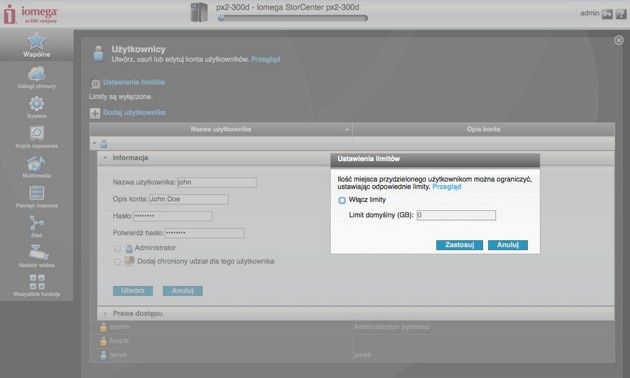The width and height of the screenshot is (630, 378).
Task: Check Dodaj chroniony udział checkbox
Action: (x=117, y=262)
